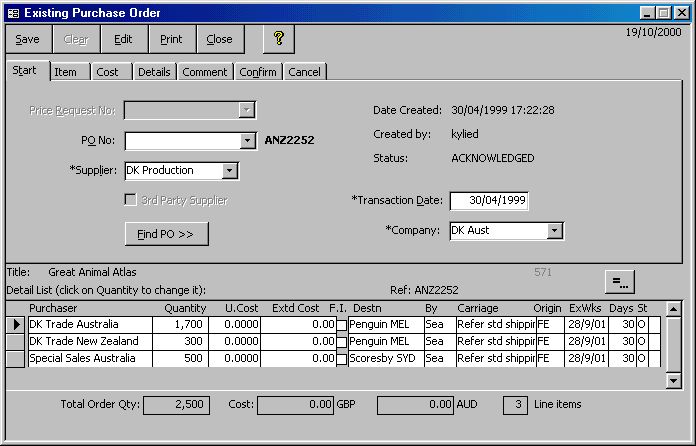Click the Clear button

76,39
